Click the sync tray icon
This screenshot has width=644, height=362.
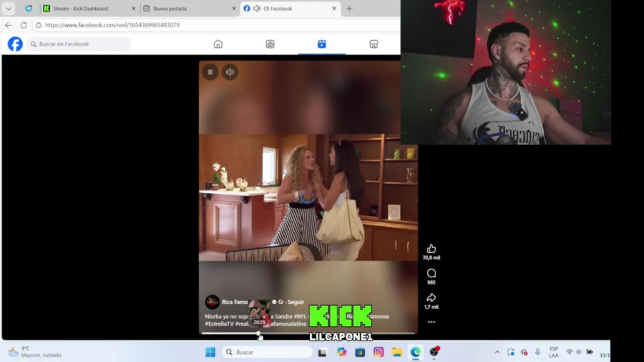511,352
